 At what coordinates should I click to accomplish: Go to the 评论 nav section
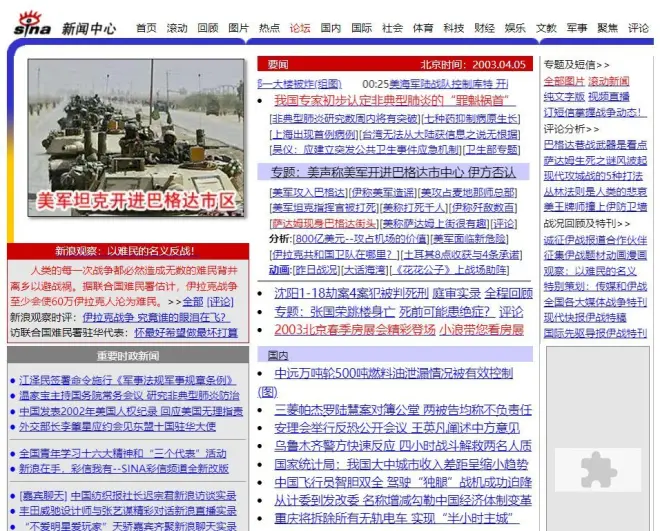tap(639, 28)
